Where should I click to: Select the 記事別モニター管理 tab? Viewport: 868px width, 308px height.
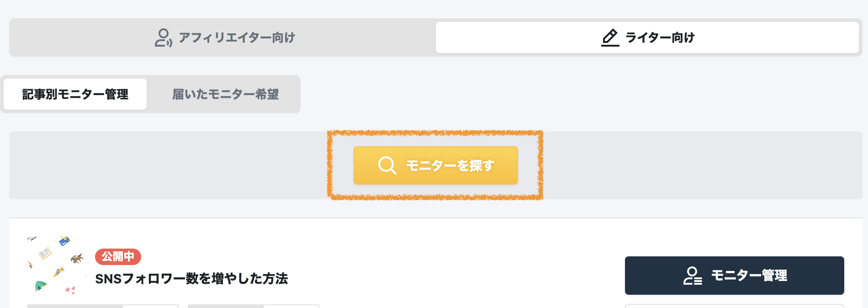(x=74, y=94)
